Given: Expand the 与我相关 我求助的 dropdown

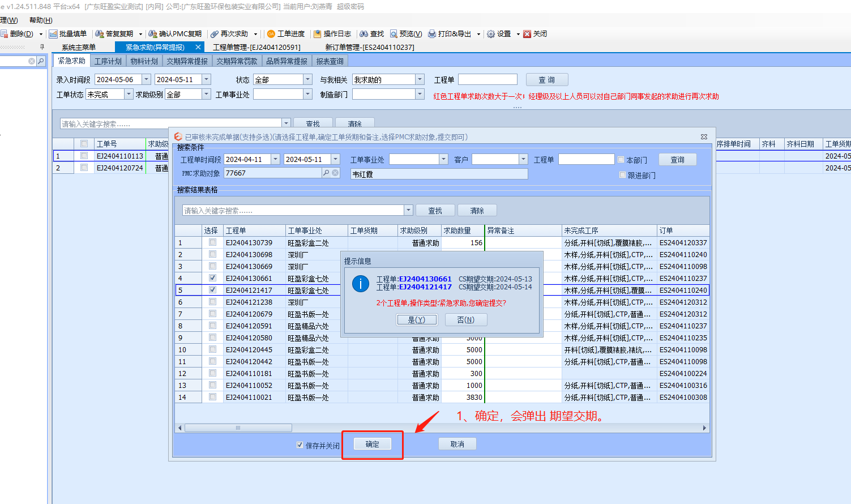Looking at the screenshot, I should point(420,79).
